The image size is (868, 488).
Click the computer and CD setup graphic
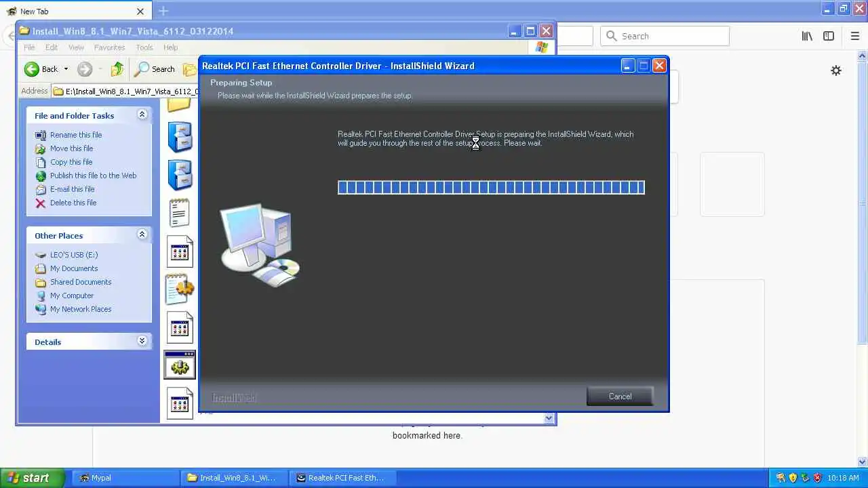(260, 245)
